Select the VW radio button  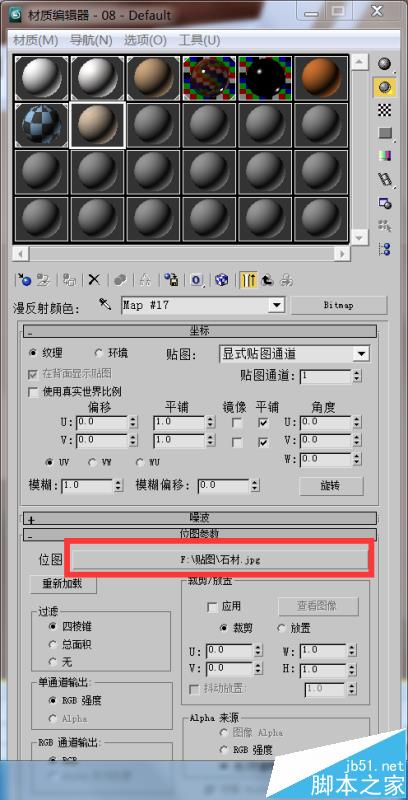click(92, 462)
